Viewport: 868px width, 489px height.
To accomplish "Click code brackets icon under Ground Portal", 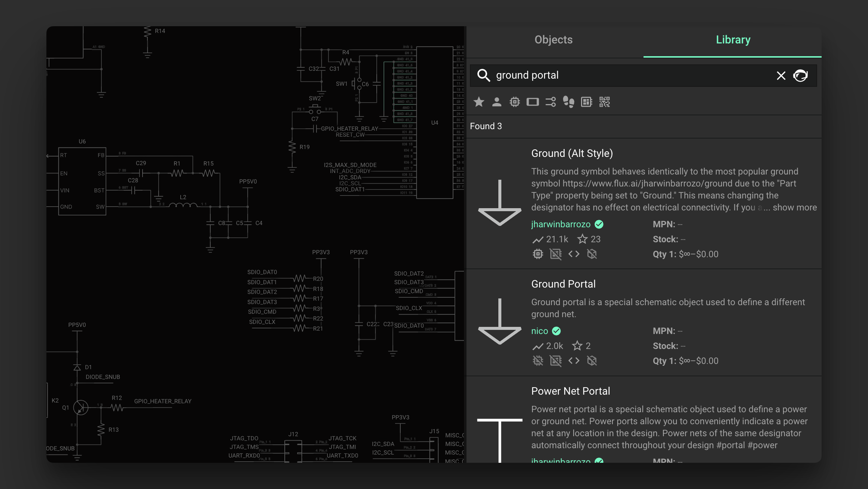I will (574, 361).
